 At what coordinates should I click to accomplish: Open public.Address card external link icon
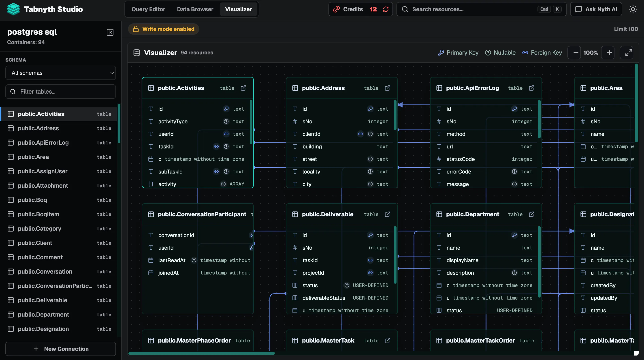388,88
